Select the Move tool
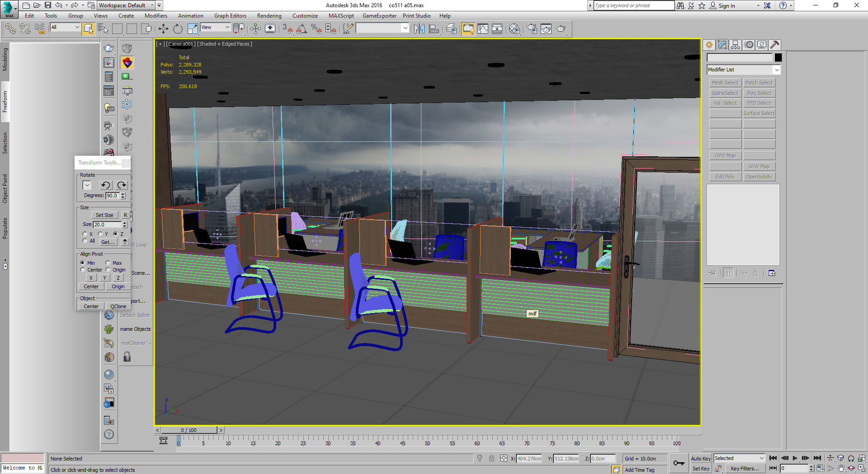 click(163, 29)
